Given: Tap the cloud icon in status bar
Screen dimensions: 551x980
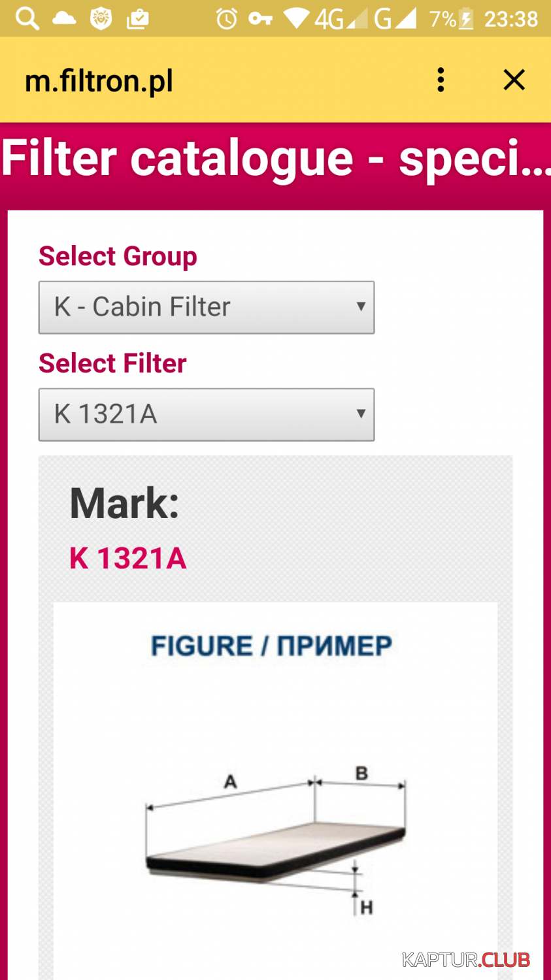Looking at the screenshot, I should [64, 18].
